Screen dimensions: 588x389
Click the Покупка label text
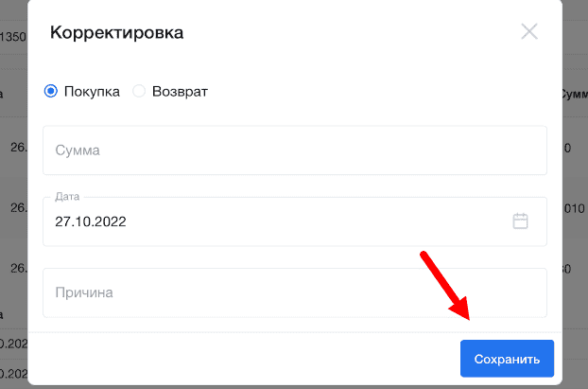(x=92, y=92)
